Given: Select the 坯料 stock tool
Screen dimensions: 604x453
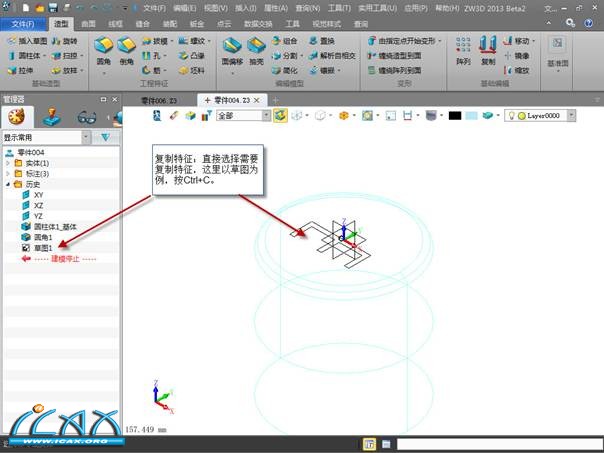Looking at the screenshot, I should 191,70.
